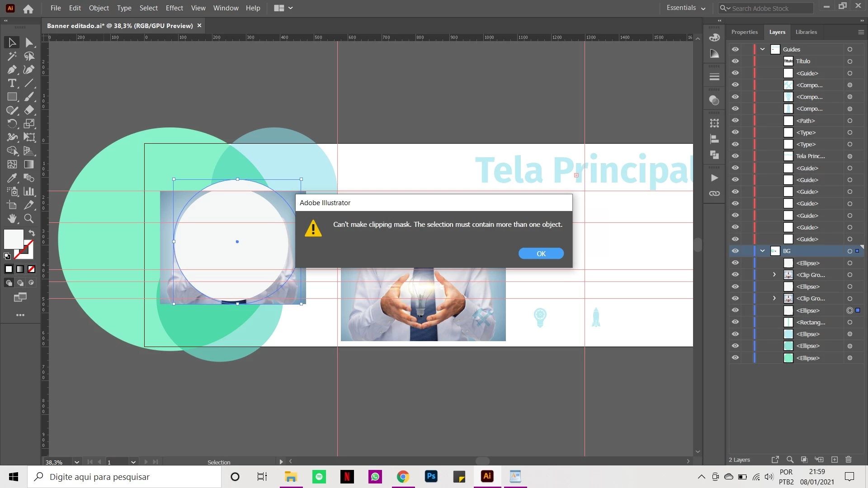868x488 pixels.
Task: Select the Rectangle tool
Action: (x=12, y=97)
